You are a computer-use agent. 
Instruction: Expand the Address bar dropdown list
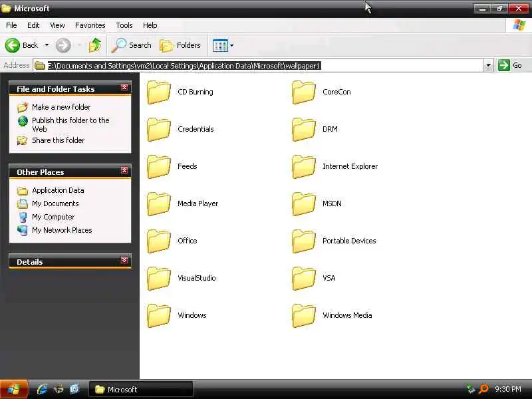[x=488, y=65]
